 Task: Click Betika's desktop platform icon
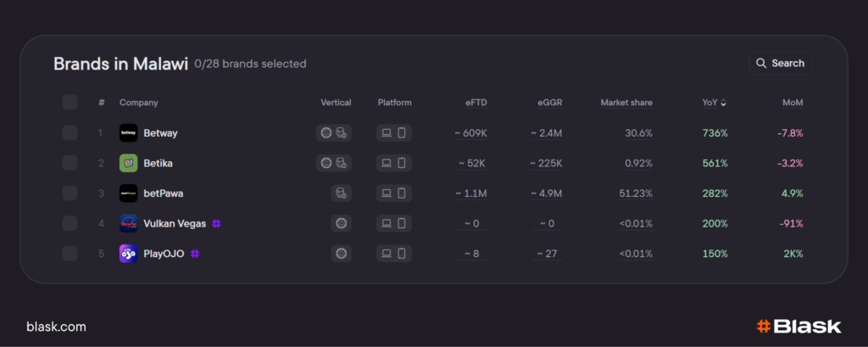386,163
